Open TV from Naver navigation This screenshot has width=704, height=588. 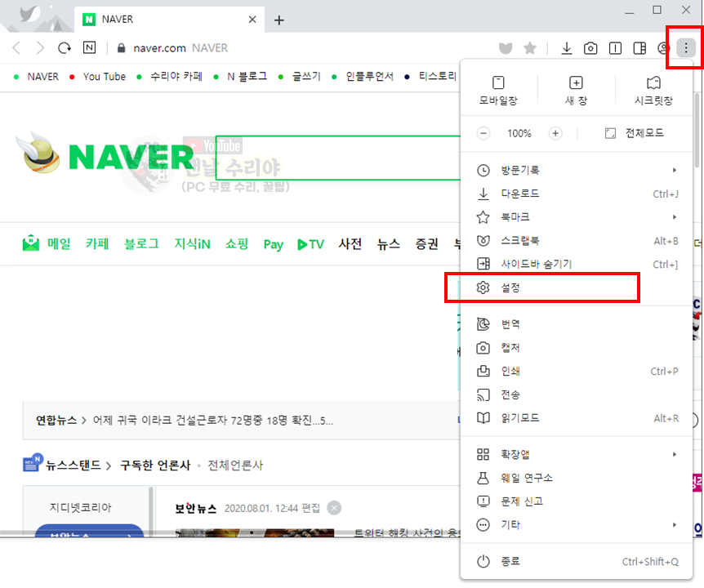pyautogui.click(x=310, y=245)
